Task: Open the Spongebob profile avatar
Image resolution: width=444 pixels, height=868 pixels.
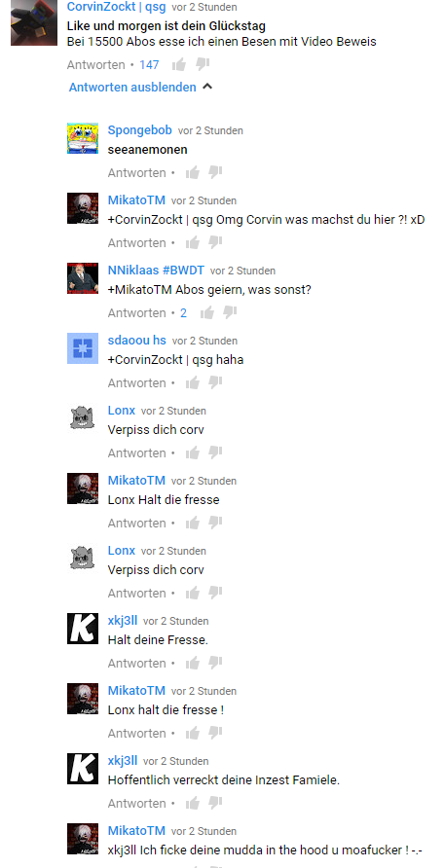Action: [83, 138]
